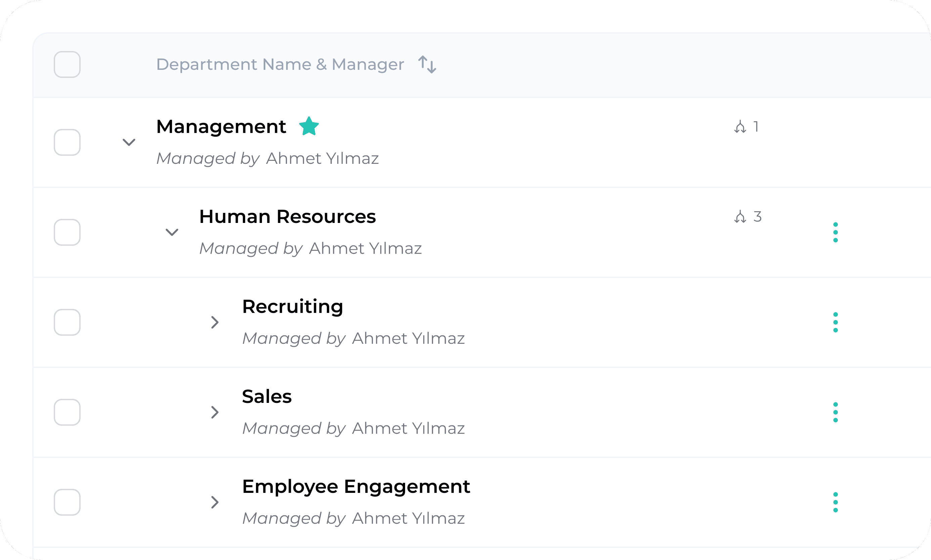This screenshot has height=560, width=931.
Task: Click the teal star next to Management
Action: pyautogui.click(x=309, y=127)
